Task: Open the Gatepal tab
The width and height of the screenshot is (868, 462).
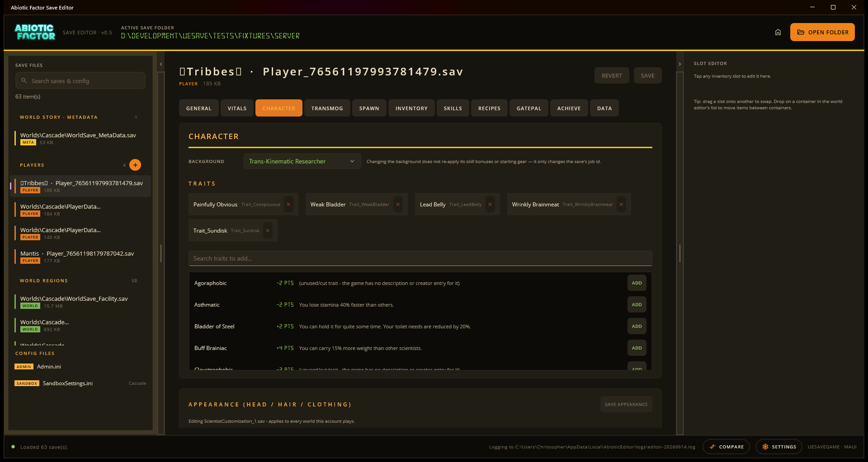Action: (x=529, y=108)
